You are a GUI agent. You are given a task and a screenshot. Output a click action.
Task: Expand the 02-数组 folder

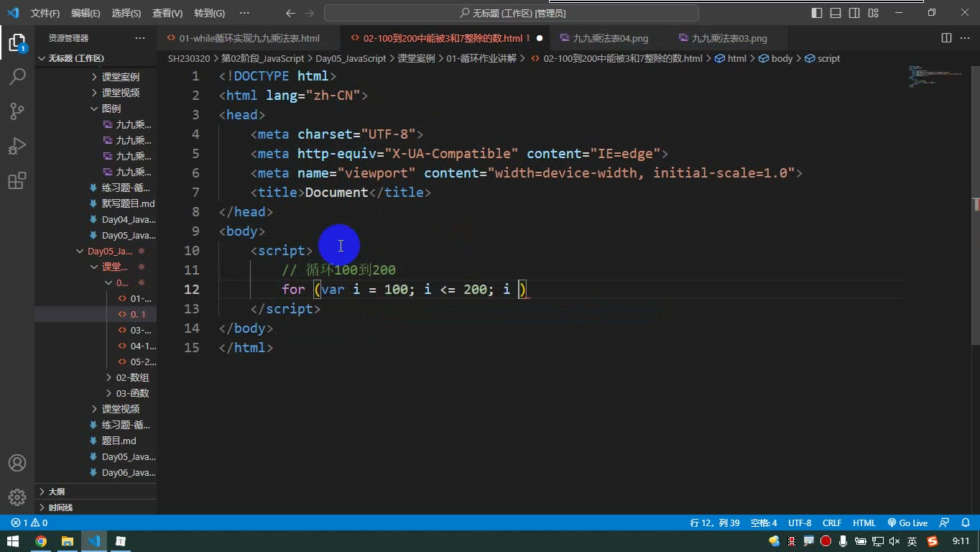(x=96, y=377)
